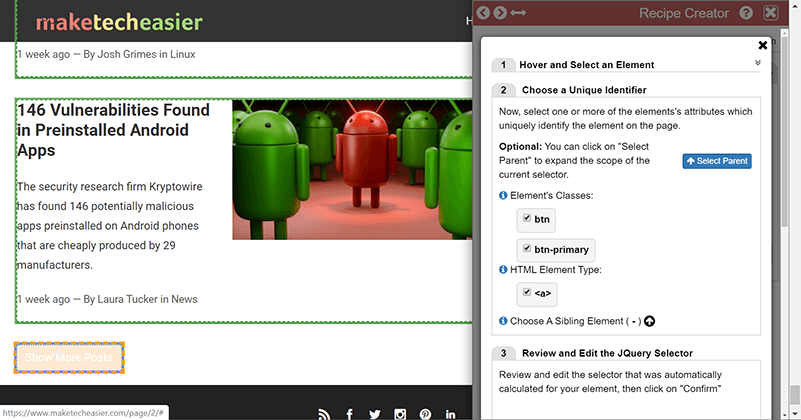Click the Recipe Creator back arrow icon
Image resolution: width=801 pixels, height=420 pixels.
coord(483,13)
